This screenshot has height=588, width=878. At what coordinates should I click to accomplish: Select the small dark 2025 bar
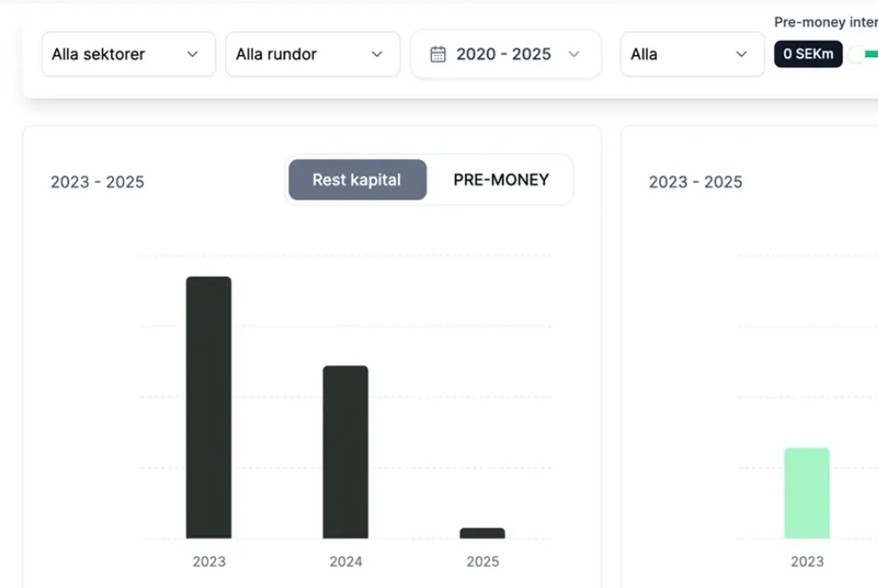[482, 534]
